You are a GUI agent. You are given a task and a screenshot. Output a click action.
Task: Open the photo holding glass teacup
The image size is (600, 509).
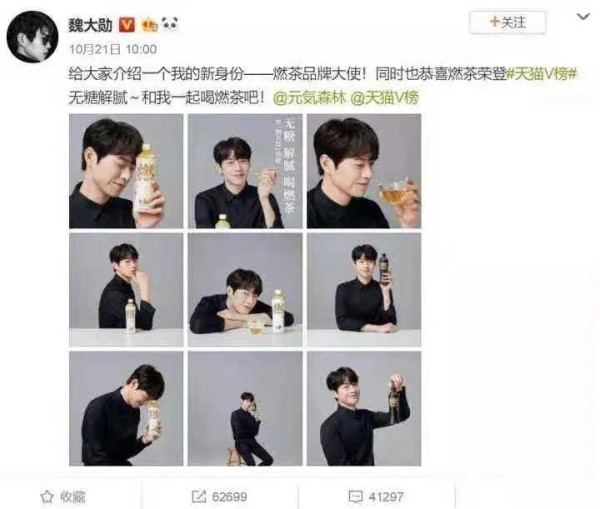364,171
